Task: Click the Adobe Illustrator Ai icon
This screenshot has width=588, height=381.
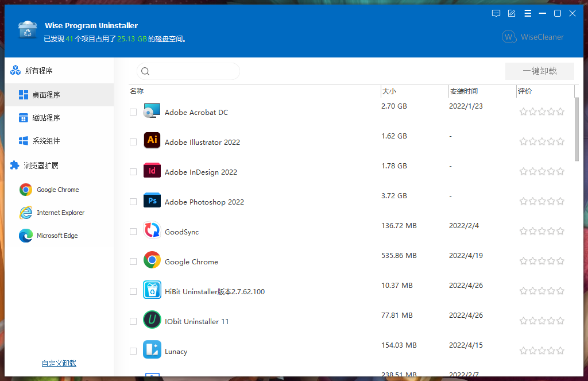Action: pyautogui.click(x=152, y=140)
